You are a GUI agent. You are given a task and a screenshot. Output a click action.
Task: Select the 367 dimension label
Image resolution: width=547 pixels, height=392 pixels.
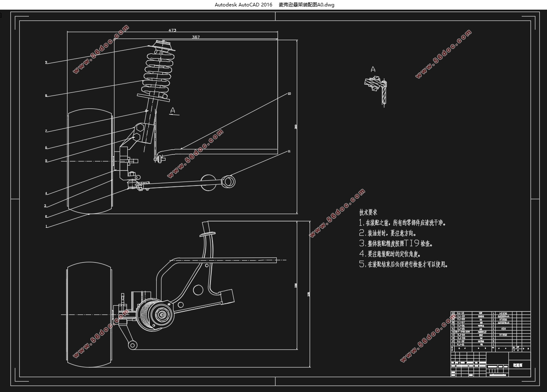pos(196,37)
